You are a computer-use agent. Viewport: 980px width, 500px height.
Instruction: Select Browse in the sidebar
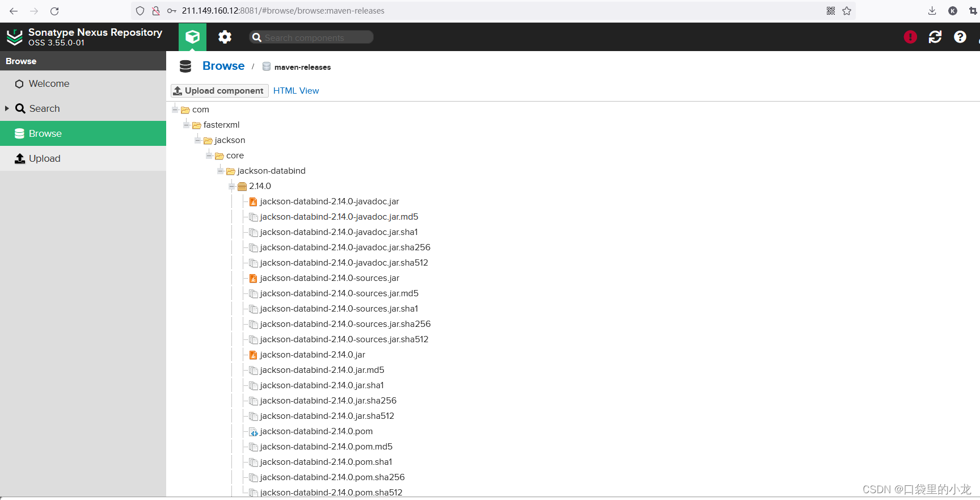[83, 133]
